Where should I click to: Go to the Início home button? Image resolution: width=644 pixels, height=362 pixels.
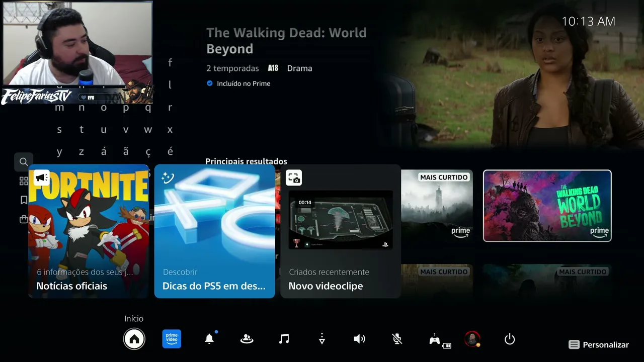[x=134, y=339]
